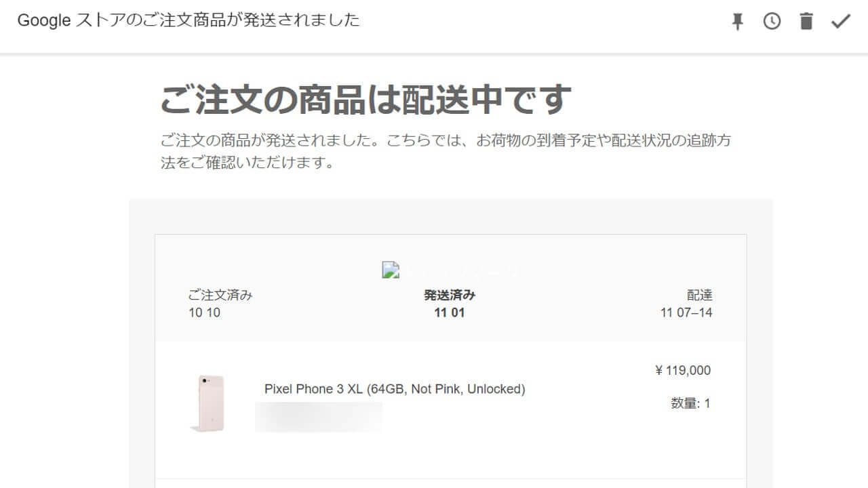Click the broken image placeholder above the tracker
Image resolution: width=868 pixels, height=488 pixels.
[390, 269]
